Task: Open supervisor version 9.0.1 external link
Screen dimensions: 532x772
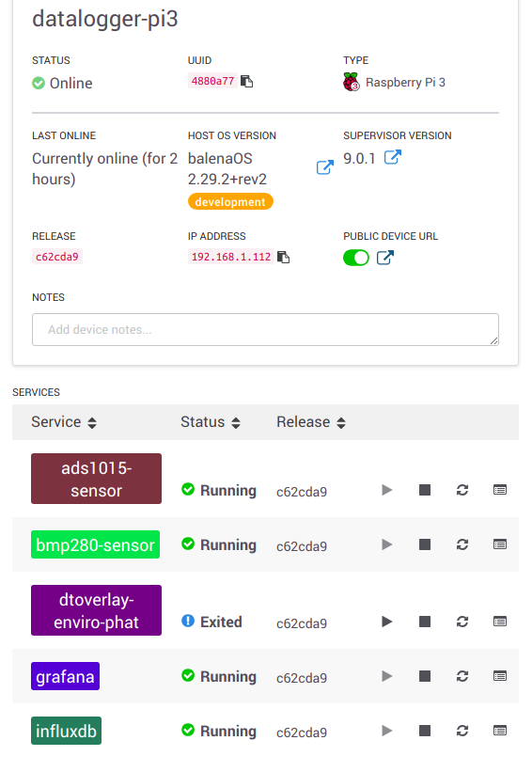Action: point(392,158)
